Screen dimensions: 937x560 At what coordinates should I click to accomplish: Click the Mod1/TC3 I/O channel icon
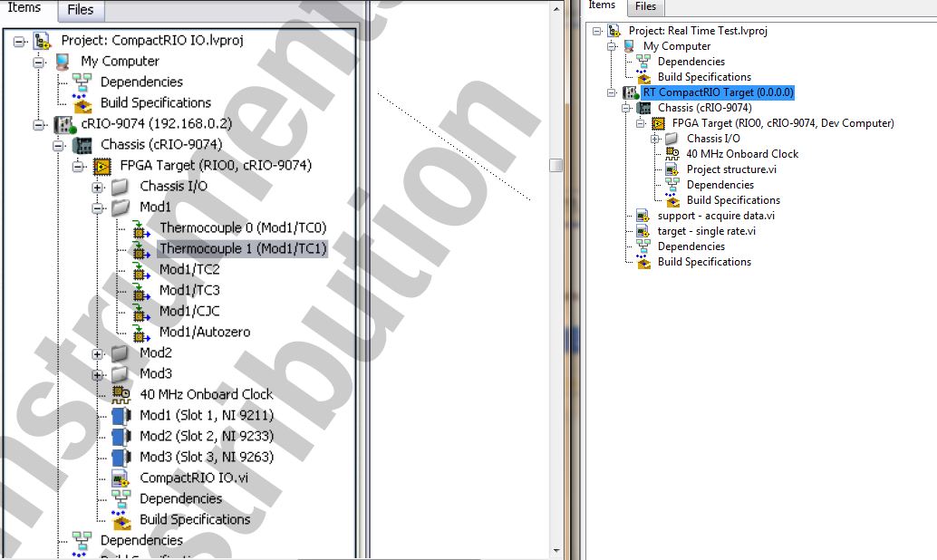pyautogui.click(x=141, y=292)
